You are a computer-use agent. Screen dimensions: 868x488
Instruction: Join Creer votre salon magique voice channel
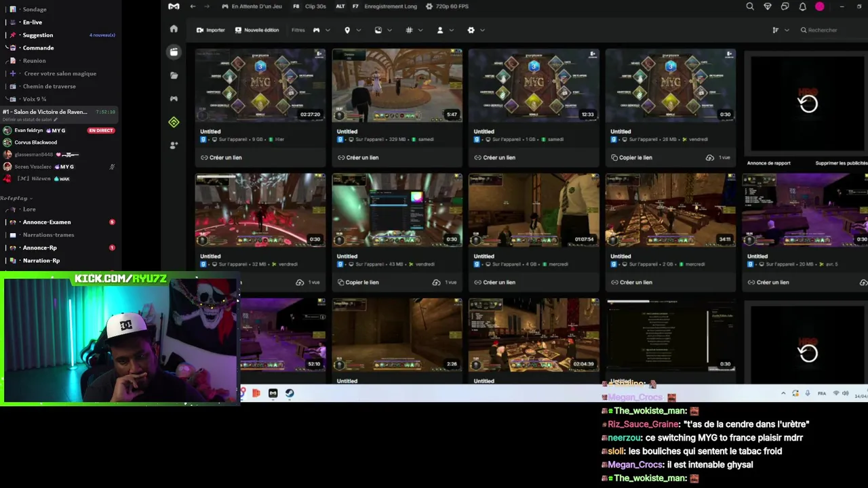(60, 74)
